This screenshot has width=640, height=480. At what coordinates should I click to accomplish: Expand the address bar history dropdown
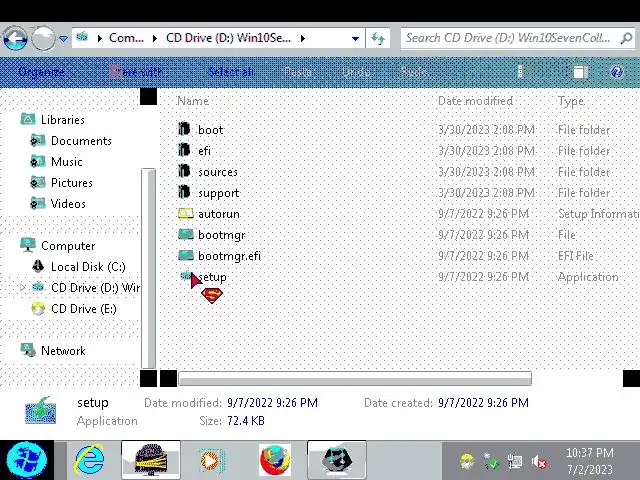tap(356, 39)
